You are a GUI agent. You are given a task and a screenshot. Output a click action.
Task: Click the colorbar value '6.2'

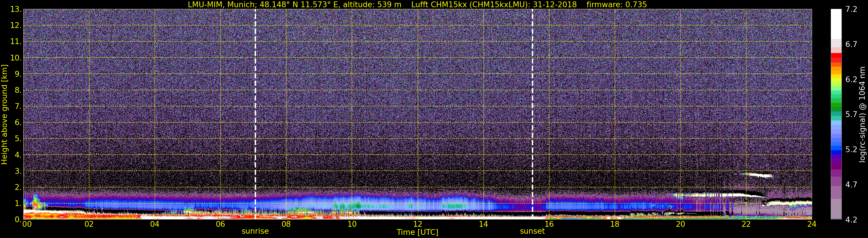tap(852, 80)
